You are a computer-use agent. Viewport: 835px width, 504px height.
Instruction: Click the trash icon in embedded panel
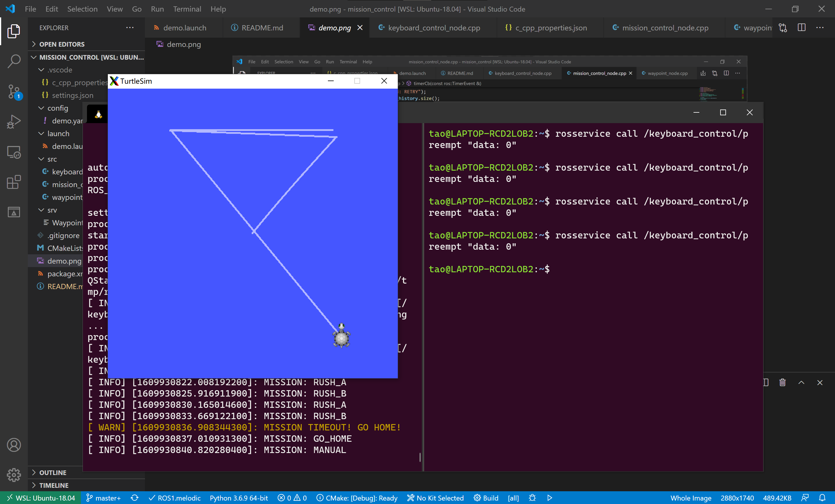[783, 382]
